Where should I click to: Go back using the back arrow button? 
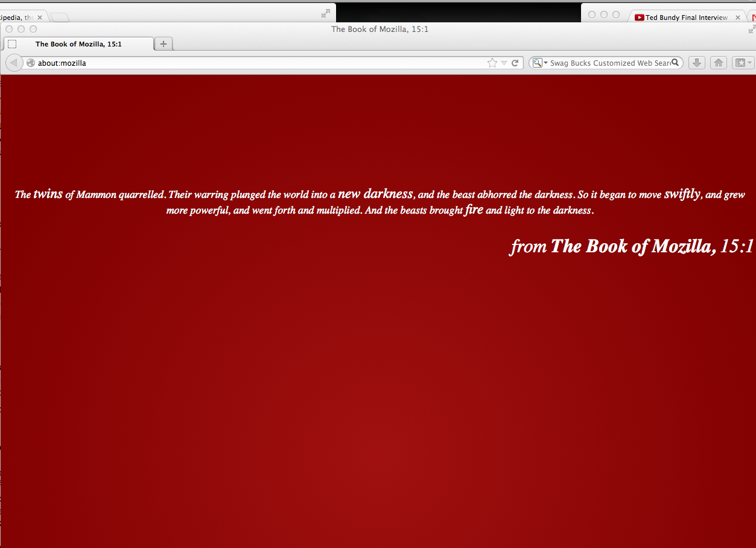point(13,63)
